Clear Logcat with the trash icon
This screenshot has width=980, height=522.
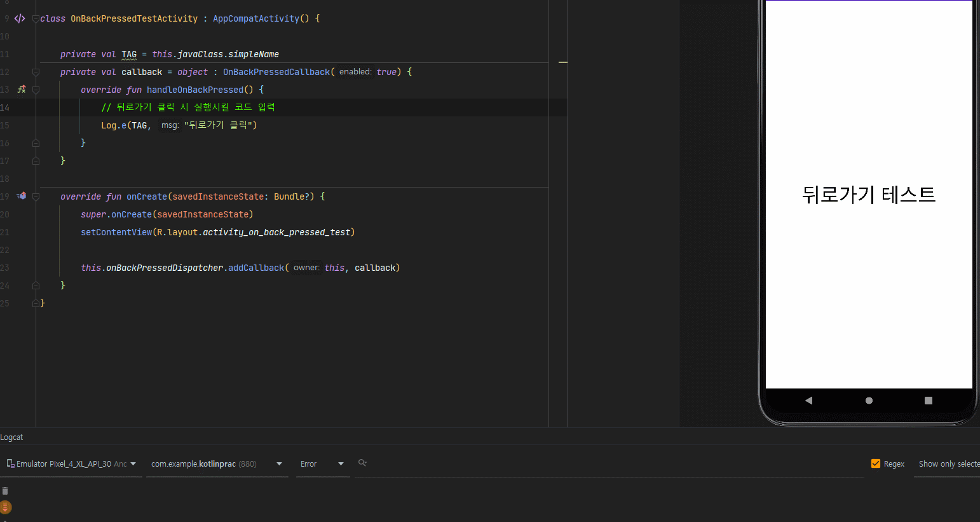point(5,491)
